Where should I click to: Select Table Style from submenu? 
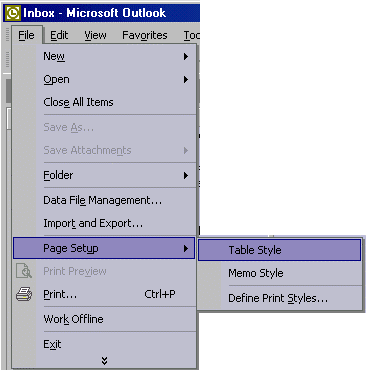(x=279, y=250)
